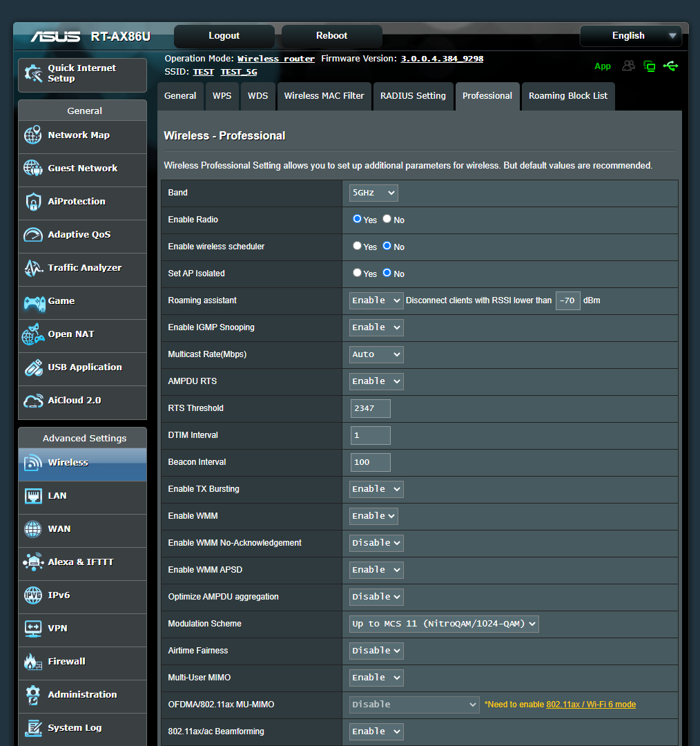The height and width of the screenshot is (746, 700).
Task: Click the Network Map globe icon
Action: [x=33, y=135]
